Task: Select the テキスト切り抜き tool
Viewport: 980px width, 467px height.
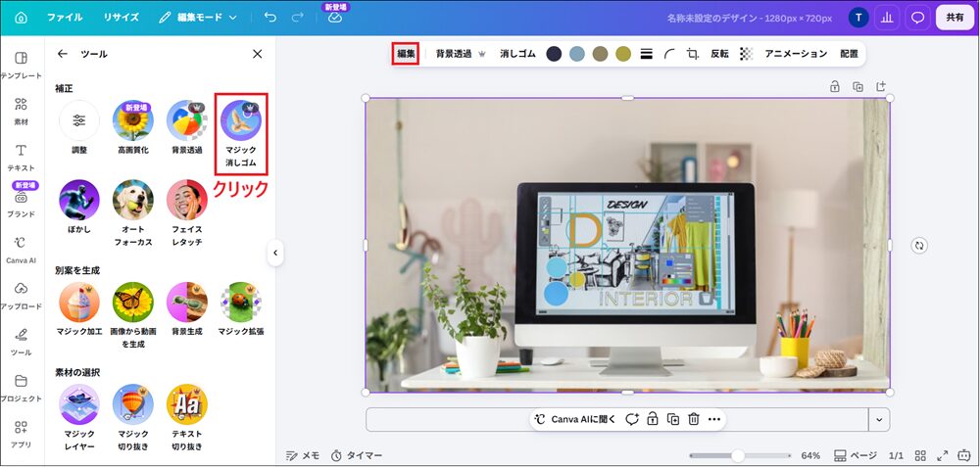Action: [x=187, y=418]
